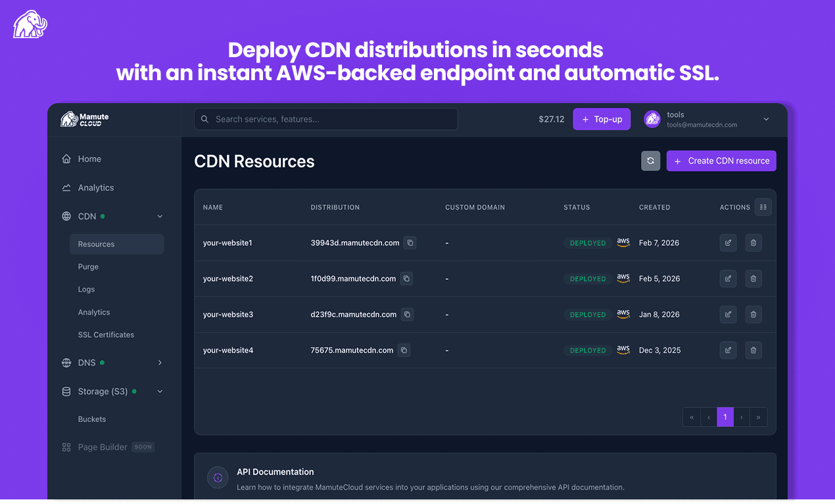835x504 pixels.
Task: Select the Home icon in the sidebar
Action: (x=66, y=158)
